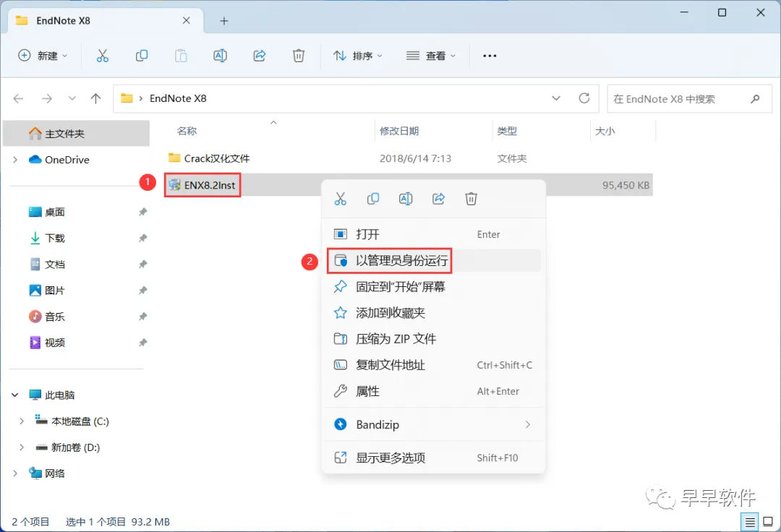Open the 查看 view dropdown
This screenshot has width=781, height=532.
tap(431, 56)
